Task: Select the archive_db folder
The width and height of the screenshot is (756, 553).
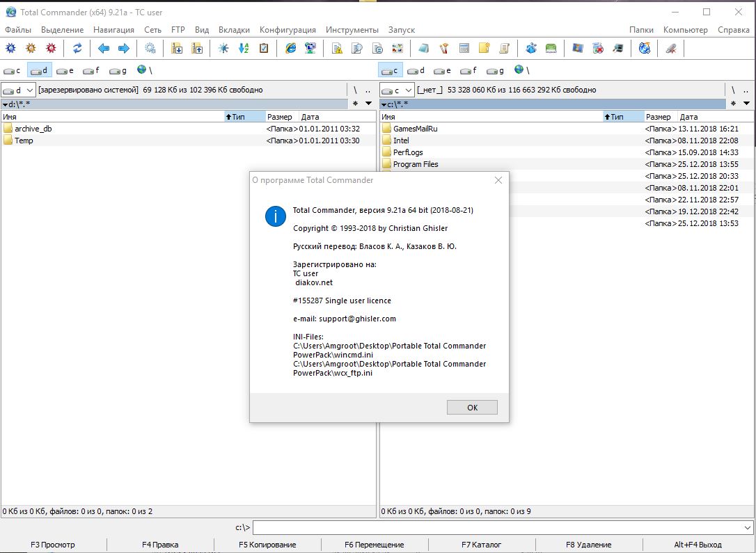Action: pos(188,129)
